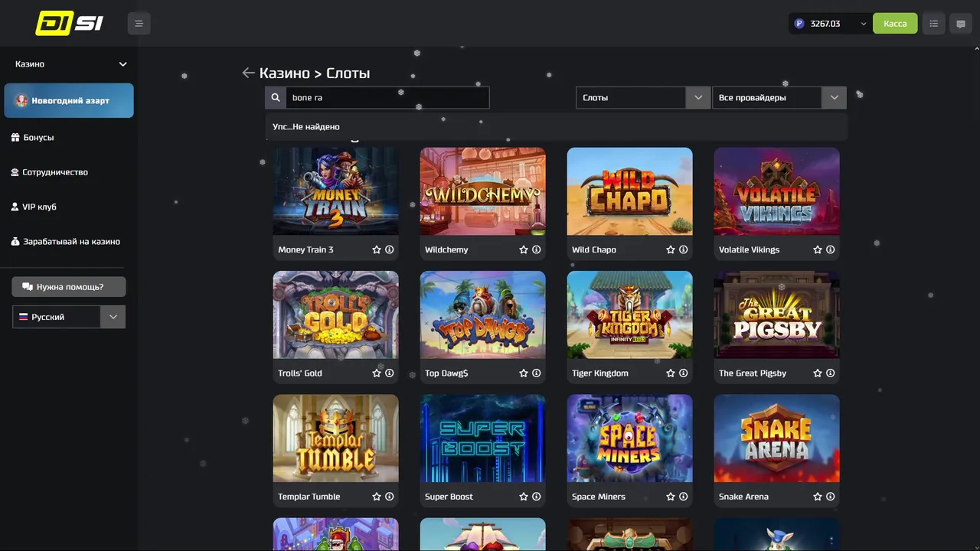Show info for Money Train 3
This screenshot has height=551, width=980.
click(x=389, y=249)
